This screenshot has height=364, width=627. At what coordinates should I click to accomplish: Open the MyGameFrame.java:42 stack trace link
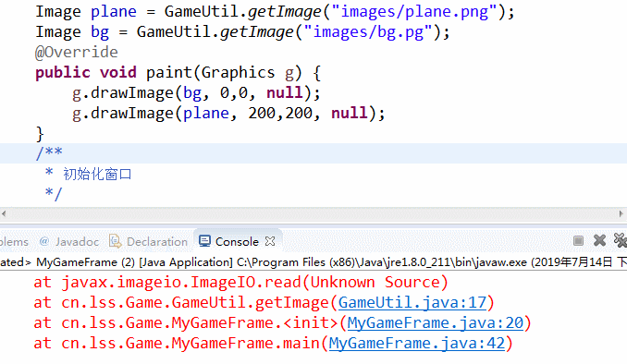point(417,344)
